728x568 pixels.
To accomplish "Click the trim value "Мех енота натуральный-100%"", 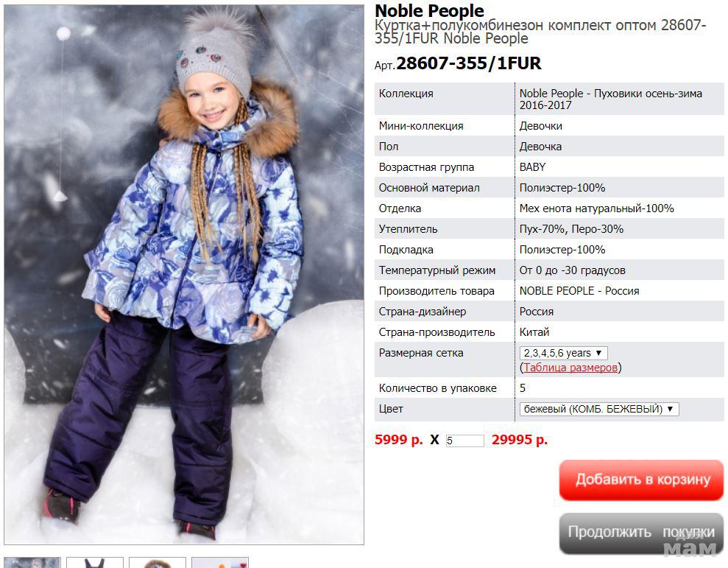I will click(x=597, y=208).
